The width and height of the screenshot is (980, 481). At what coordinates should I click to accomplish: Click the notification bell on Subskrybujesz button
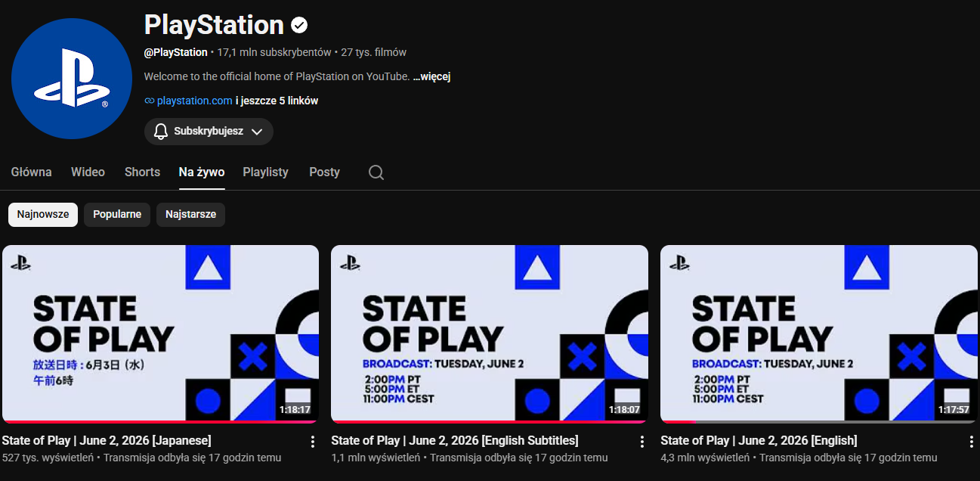coord(160,132)
